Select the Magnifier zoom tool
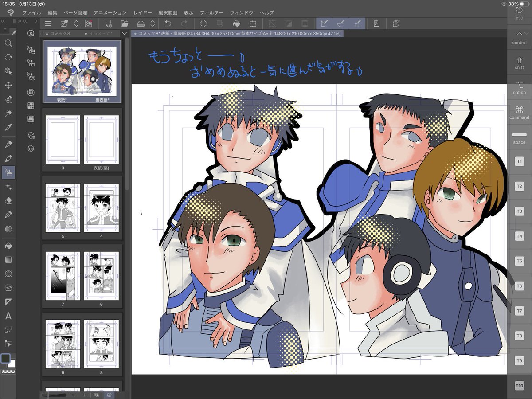 (8, 43)
